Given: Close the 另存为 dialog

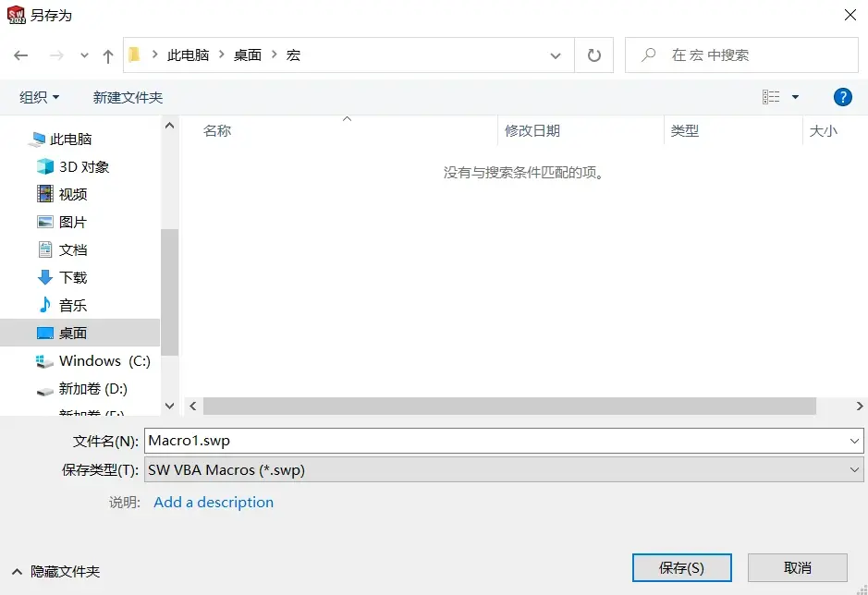Looking at the screenshot, I should [x=850, y=15].
